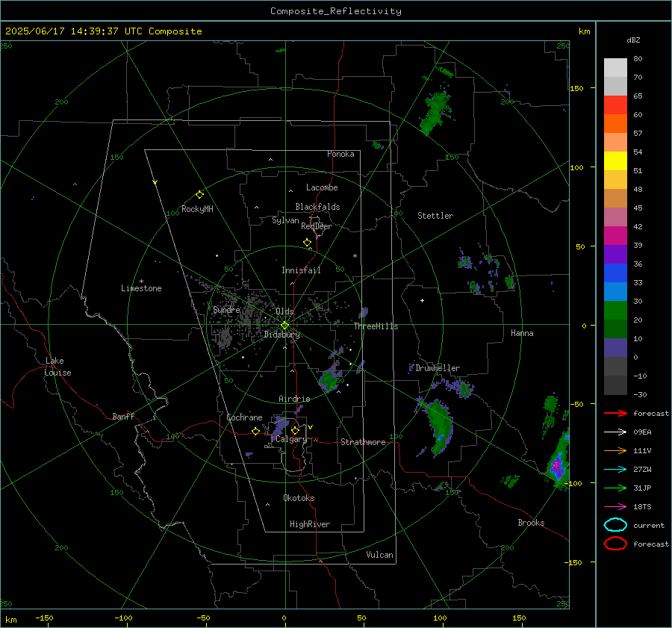Pick the bright yellow 54-51 dBZ swatch
Image resolution: width=672 pixels, height=628 pixels.
(x=615, y=161)
